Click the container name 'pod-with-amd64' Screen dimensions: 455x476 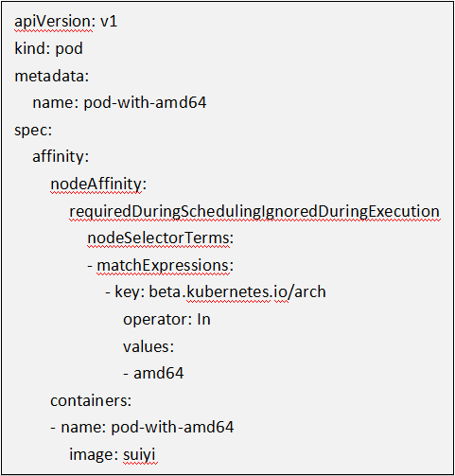point(172,428)
